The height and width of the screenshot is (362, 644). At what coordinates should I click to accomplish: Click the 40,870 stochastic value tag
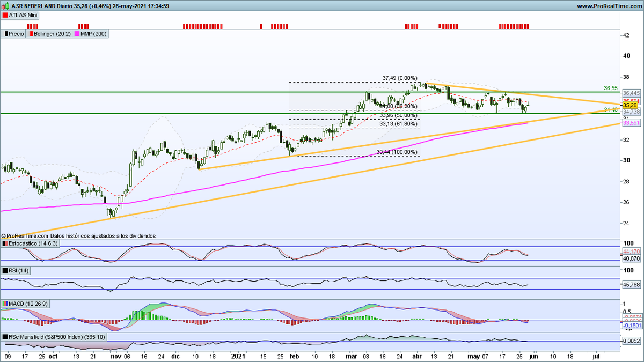tap(631, 258)
